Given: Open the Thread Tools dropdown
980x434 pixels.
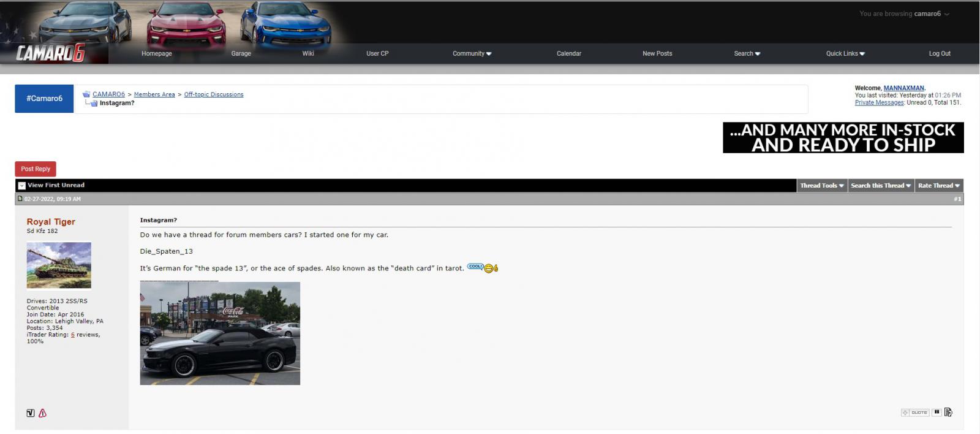Looking at the screenshot, I should [x=821, y=185].
